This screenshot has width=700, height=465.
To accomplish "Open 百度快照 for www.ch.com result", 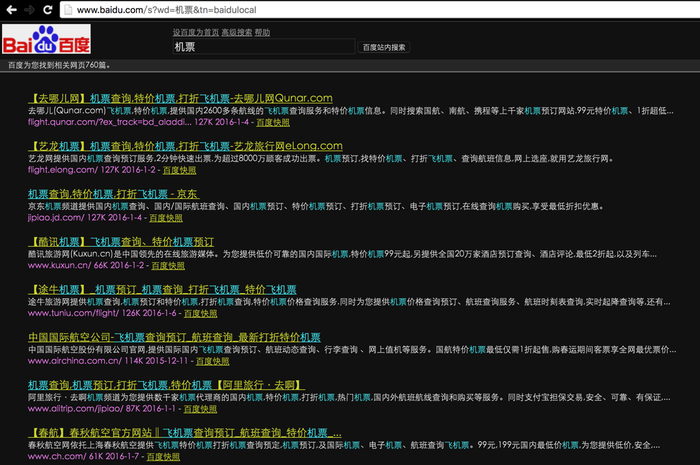I will pos(163,457).
